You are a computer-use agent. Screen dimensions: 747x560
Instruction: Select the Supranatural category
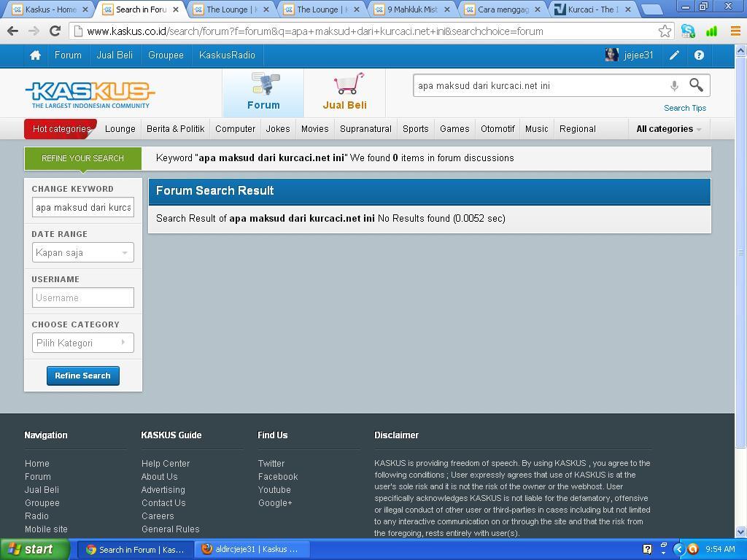click(365, 129)
